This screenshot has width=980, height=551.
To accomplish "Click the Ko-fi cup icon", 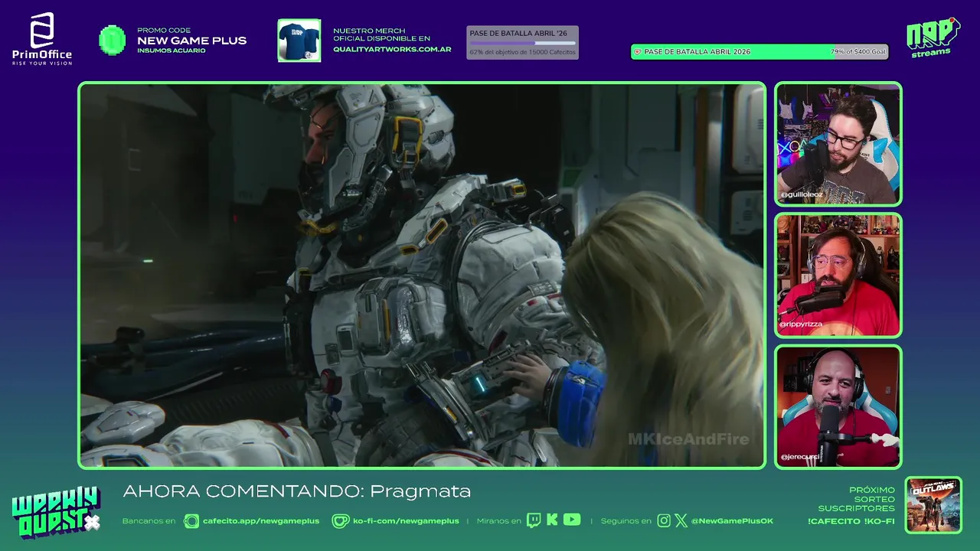I will [x=340, y=521].
